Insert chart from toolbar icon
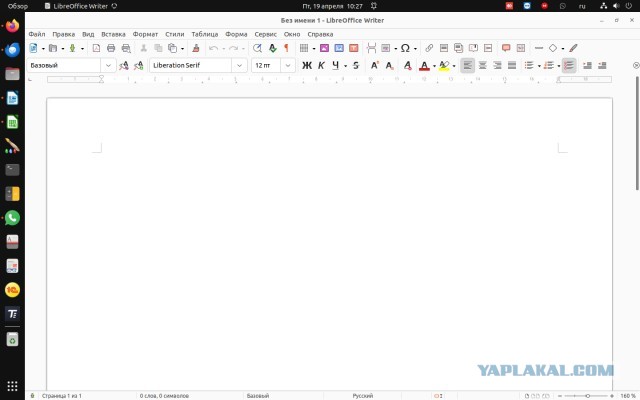 tap(339, 48)
